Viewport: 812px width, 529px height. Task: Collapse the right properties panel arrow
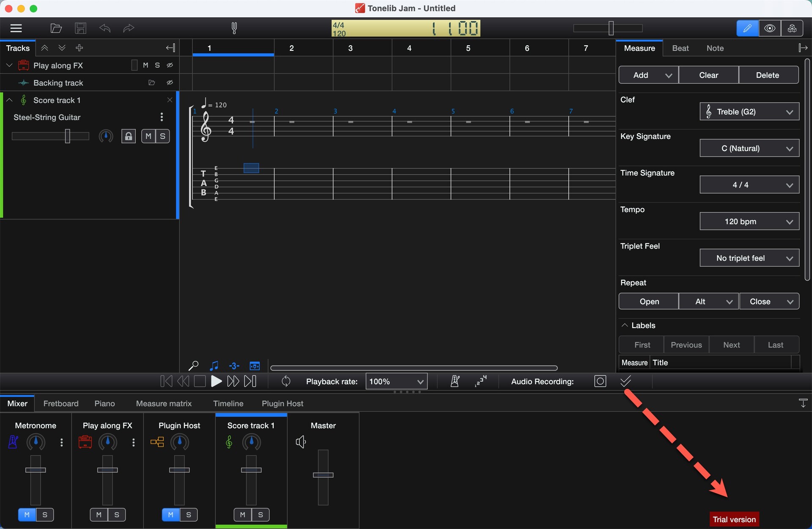click(x=803, y=48)
